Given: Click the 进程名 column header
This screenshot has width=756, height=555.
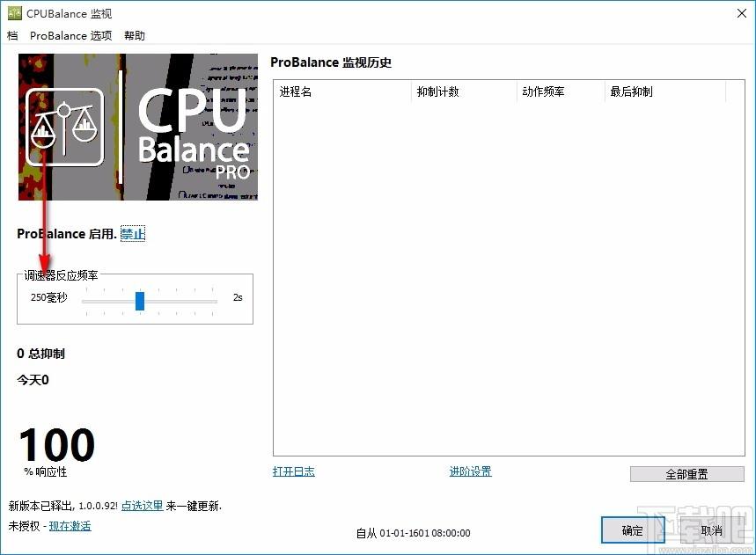Looking at the screenshot, I should [x=343, y=91].
